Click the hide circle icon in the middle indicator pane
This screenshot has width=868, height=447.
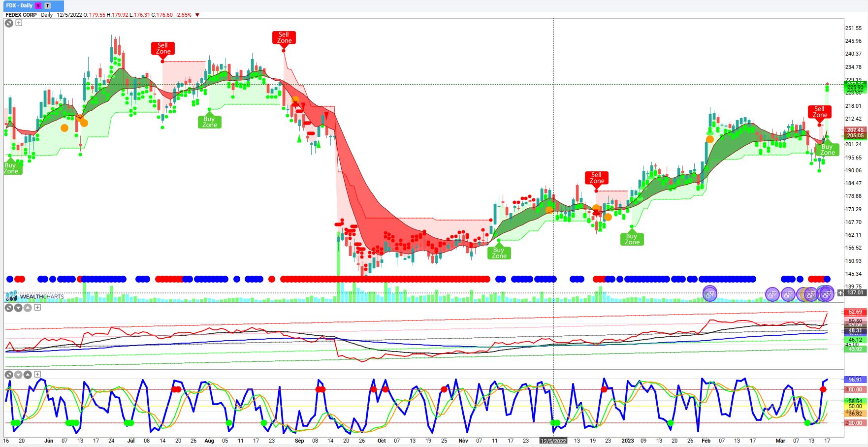pyautogui.click(x=9, y=308)
